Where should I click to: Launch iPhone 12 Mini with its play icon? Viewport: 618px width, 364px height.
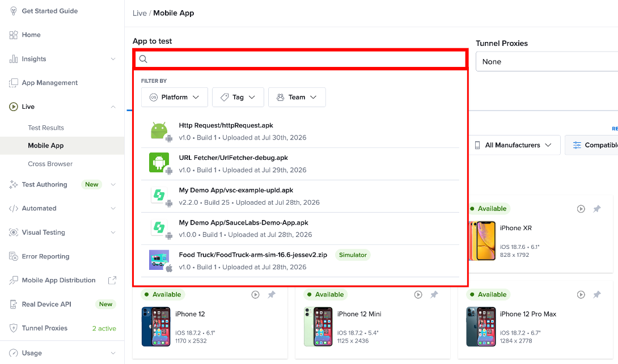click(x=418, y=295)
